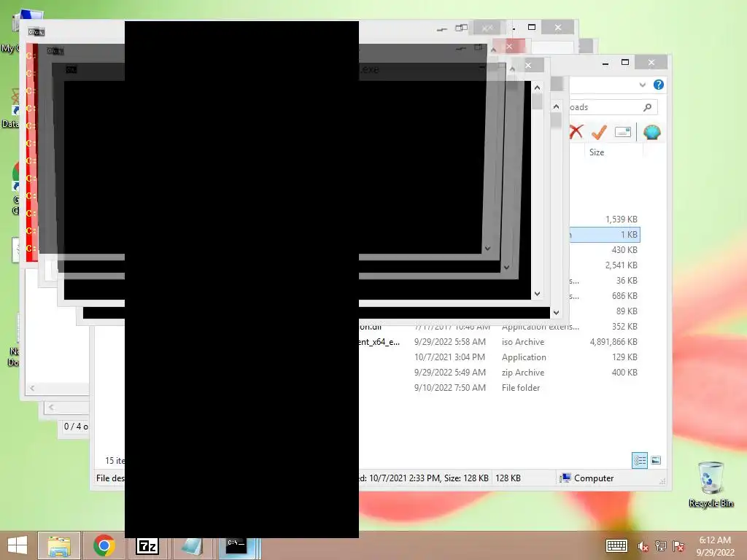Open 7-Zip from the taskbar

(147, 545)
